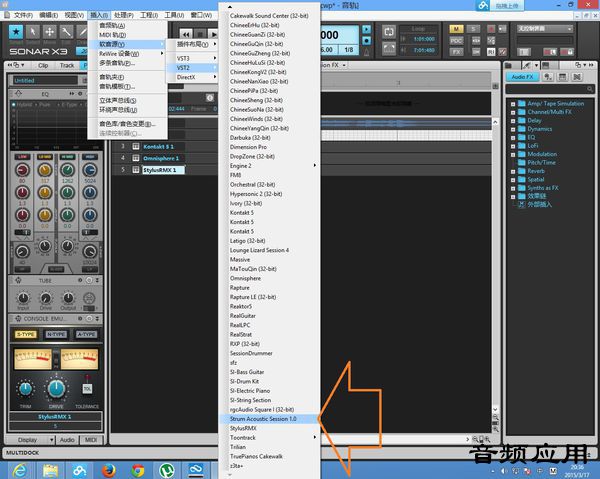Screen dimensions: 600x479
Task: Click the StylusRMX 1 track name
Action: click(163, 170)
